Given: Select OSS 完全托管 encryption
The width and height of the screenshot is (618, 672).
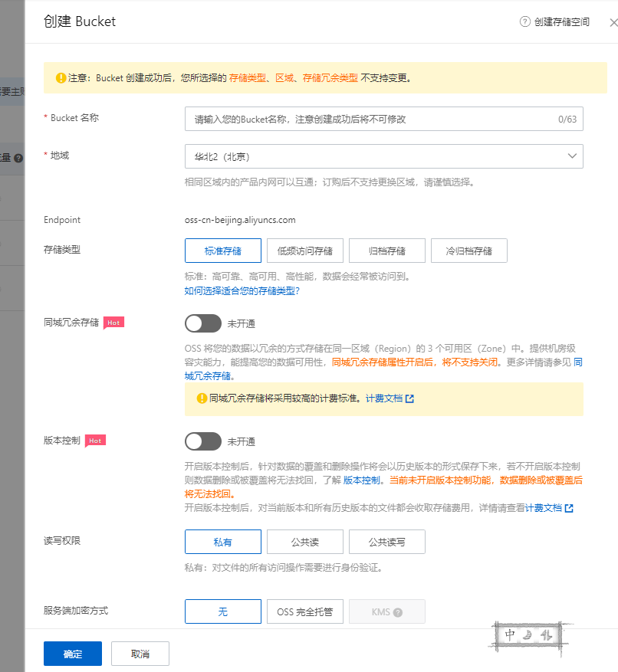Looking at the screenshot, I should [x=305, y=611].
